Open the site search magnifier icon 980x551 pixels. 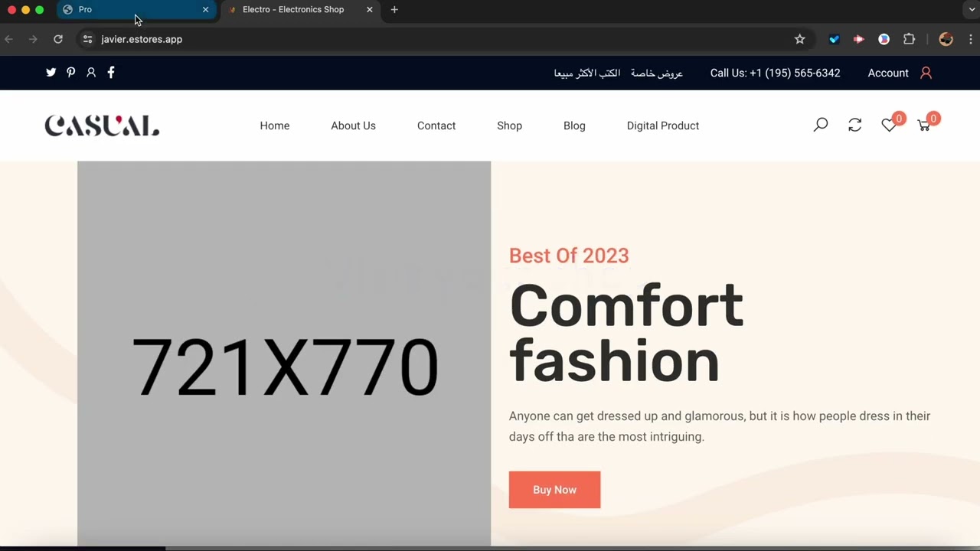pos(821,125)
